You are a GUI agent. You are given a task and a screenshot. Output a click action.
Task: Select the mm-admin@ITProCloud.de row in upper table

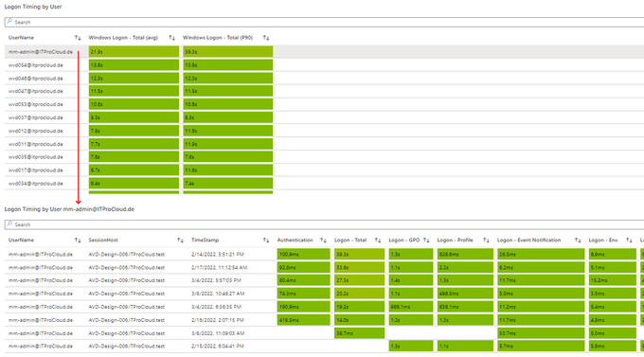pos(325,52)
